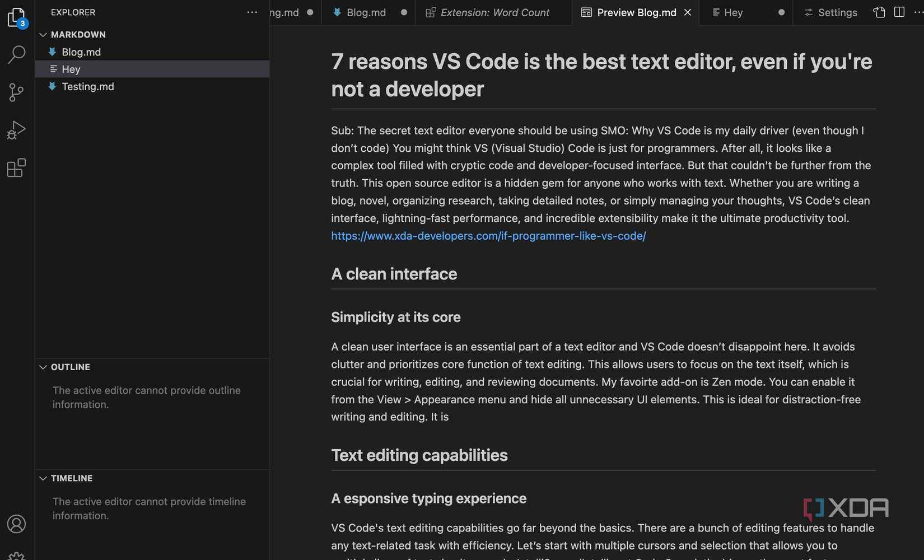
Task: Open the editor More Actions ellipsis menu
Action: pyautogui.click(x=917, y=13)
